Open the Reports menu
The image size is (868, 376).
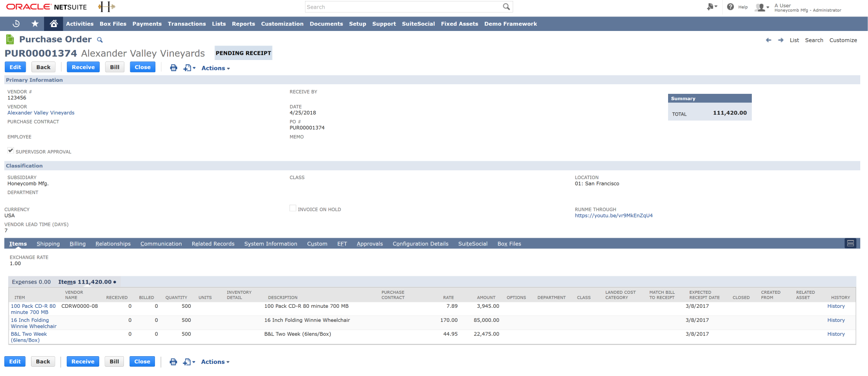244,24
